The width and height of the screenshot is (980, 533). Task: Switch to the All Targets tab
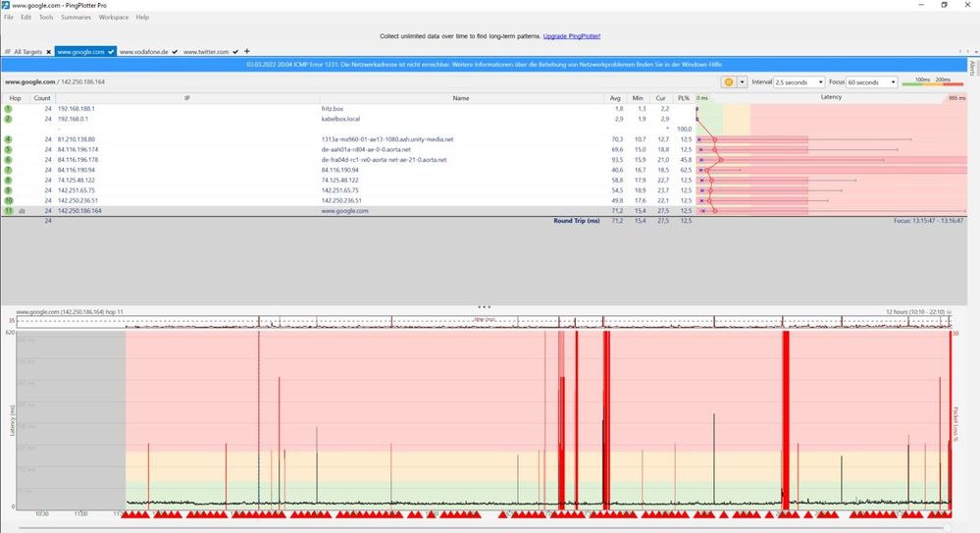(27, 52)
